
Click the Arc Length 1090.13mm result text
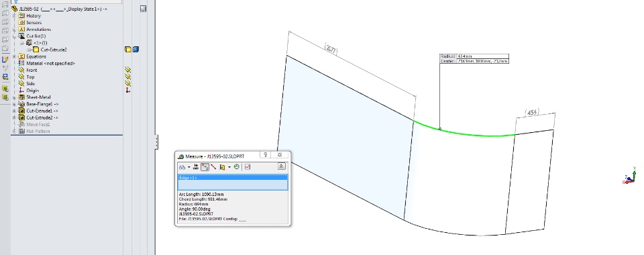201,194
